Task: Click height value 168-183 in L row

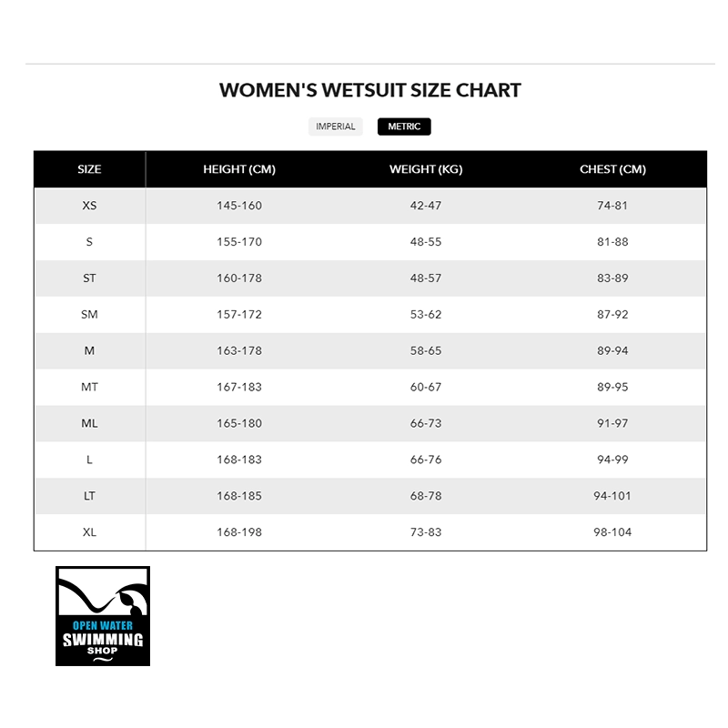Action: [x=239, y=460]
